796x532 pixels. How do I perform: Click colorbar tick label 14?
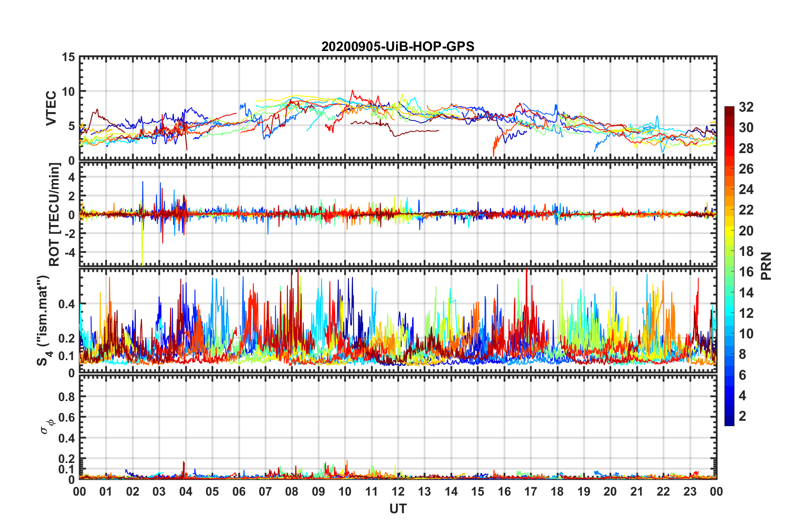point(746,293)
